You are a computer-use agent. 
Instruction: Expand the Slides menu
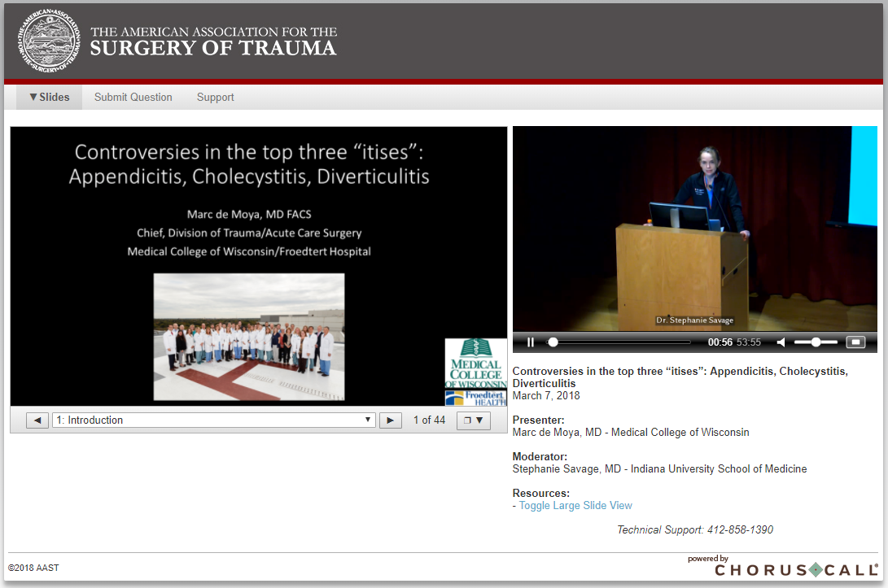tap(50, 98)
